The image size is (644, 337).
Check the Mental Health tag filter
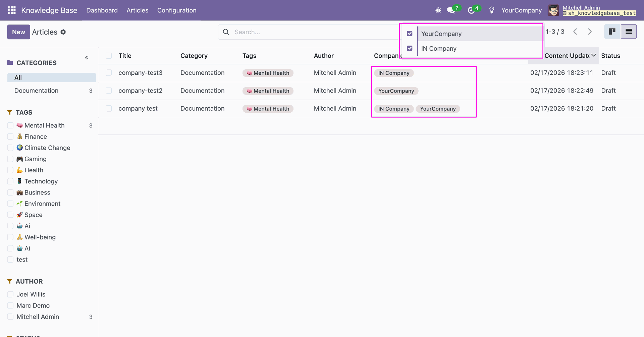pos(10,125)
